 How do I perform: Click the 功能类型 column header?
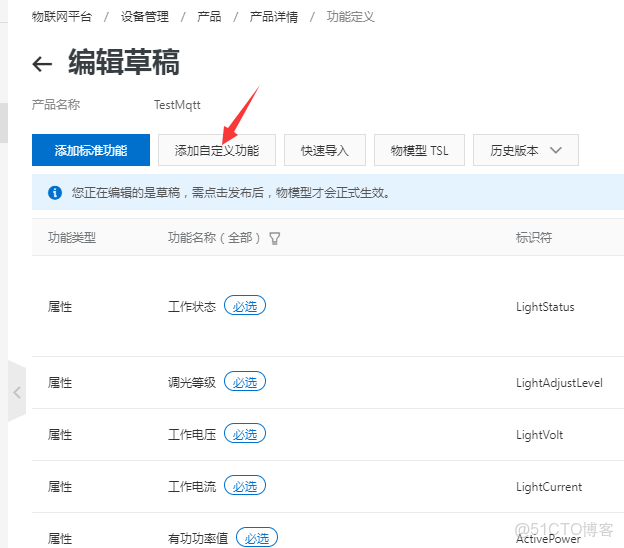[72, 238]
